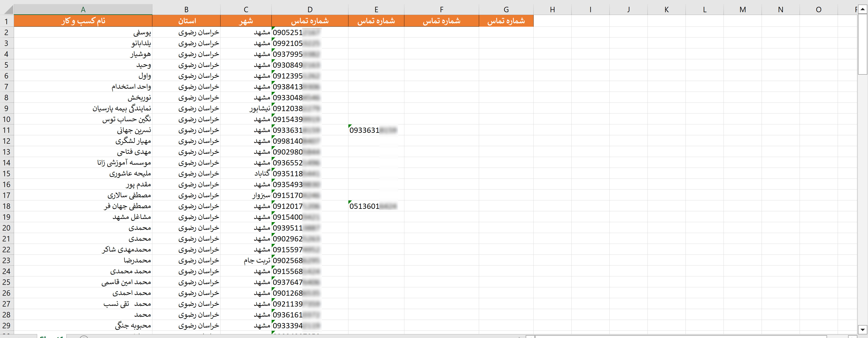Select column K header
The height and width of the screenshot is (338, 868).
coord(667,10)
